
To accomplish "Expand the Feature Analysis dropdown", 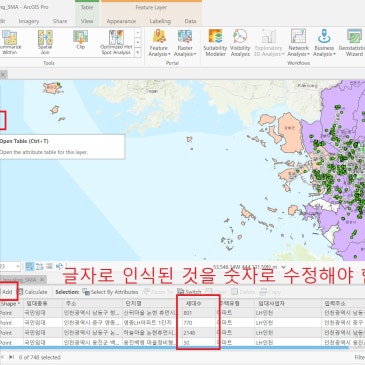I will 159,42.
